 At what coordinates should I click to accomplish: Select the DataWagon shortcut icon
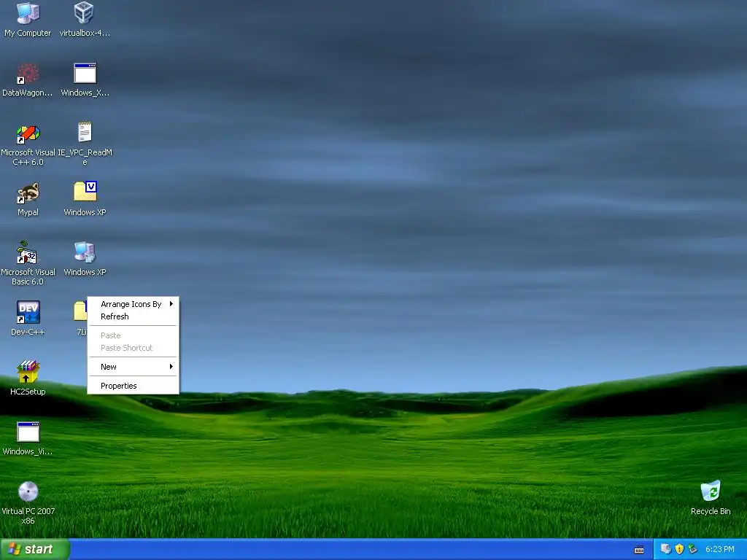click(x=28, y=74)
